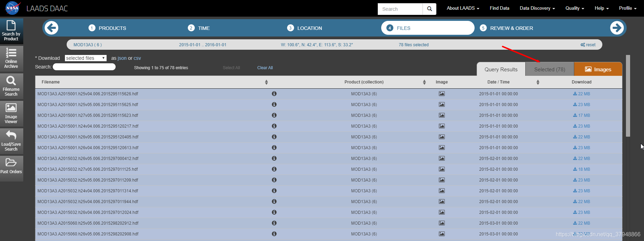Expand the Quality menu
Viewport: 644px width, 241px height.
(x=575, y=8)
